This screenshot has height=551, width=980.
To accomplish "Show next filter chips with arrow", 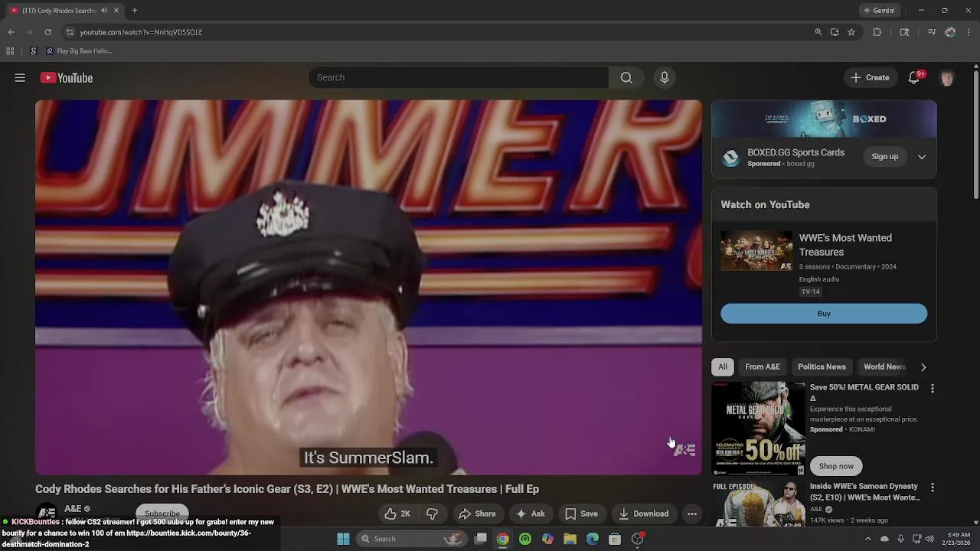I will 923,367.
